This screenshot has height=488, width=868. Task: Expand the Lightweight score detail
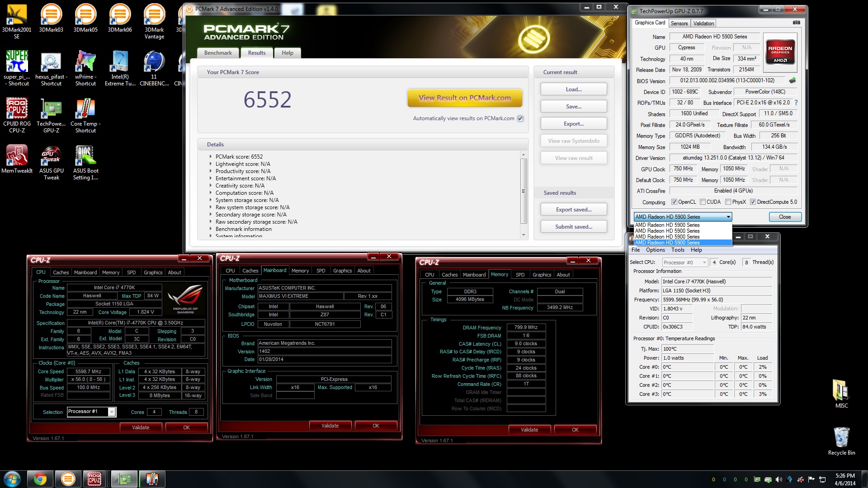[210, 164]
